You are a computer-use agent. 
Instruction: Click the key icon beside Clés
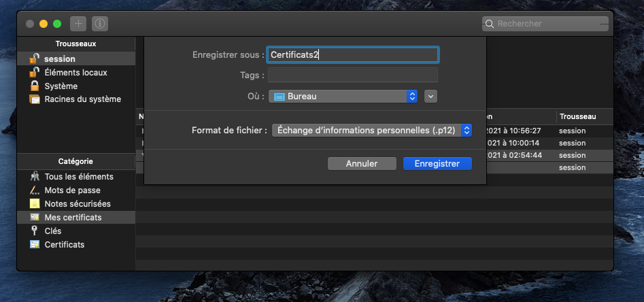click(x=35, y=231)
